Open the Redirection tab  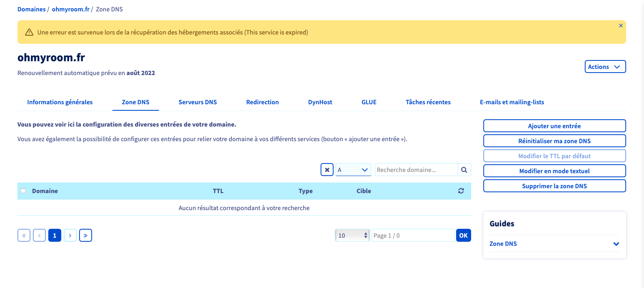click(263, 102)
